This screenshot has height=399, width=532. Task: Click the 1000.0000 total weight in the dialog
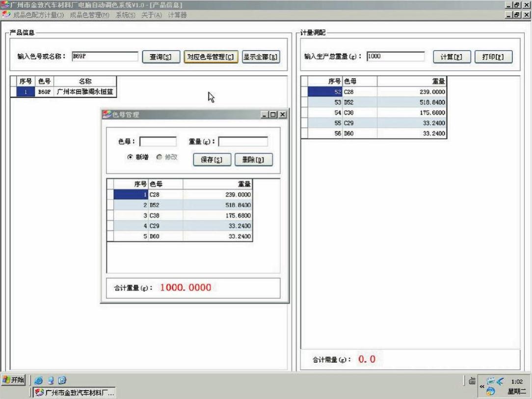(186, 287)
